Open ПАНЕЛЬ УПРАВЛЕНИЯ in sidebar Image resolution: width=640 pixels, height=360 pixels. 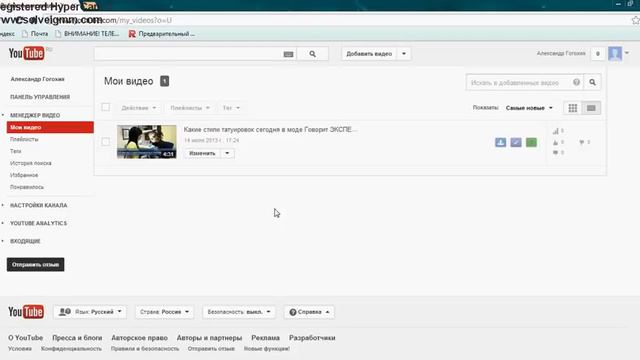pyautogui.click(x=40, y=97)
